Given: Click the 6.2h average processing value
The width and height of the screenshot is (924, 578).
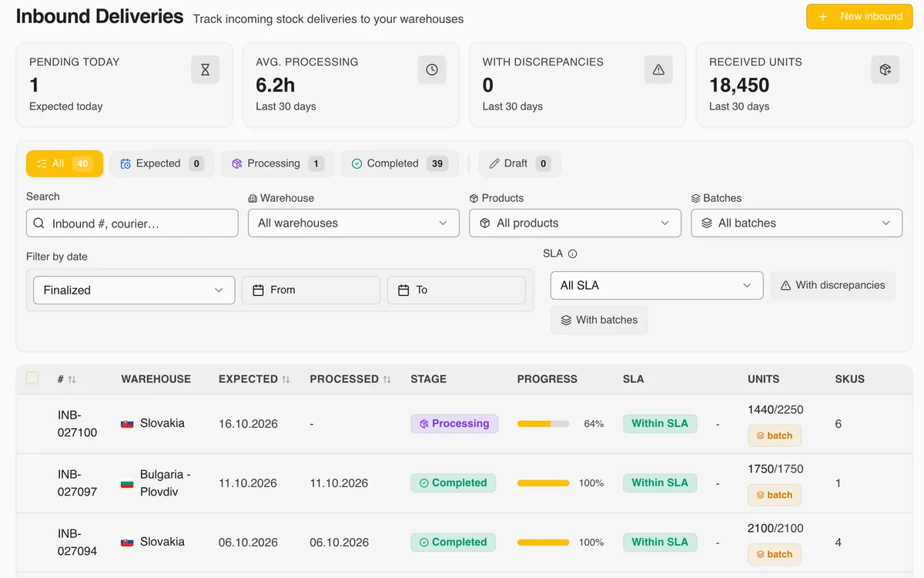Looking at the screenshot, I should tap(276, 85).
